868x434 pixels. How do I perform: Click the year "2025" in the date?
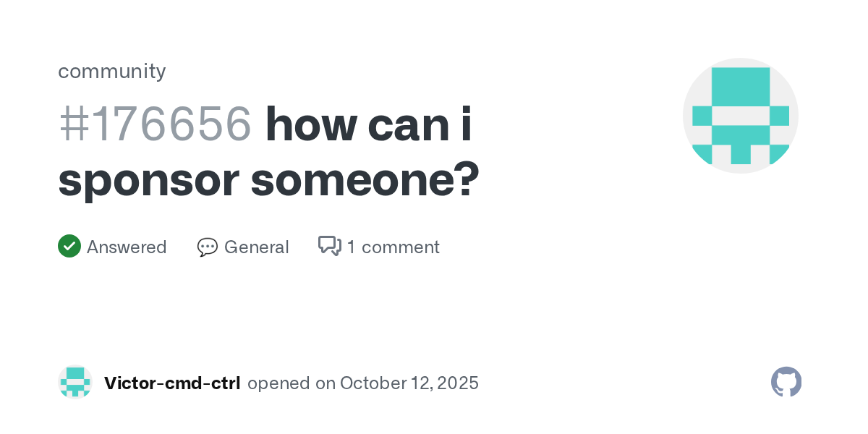click(x=457, y=383)
